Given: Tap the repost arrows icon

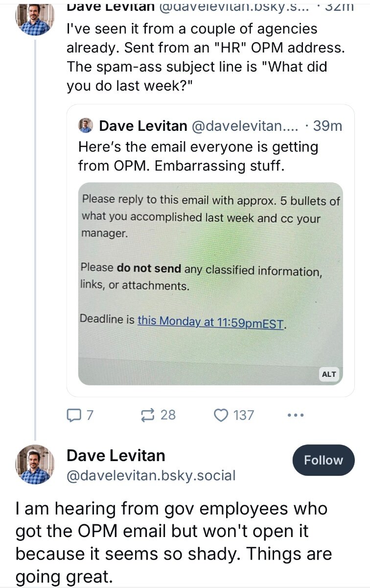Looking at the screenshot, I should pyautogui.click(x=147, y=416).
